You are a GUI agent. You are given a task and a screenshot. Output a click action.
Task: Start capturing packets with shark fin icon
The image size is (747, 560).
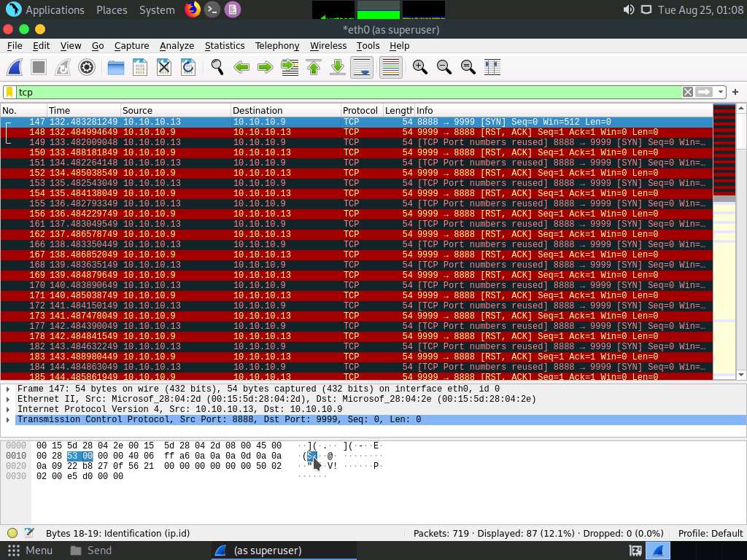coord(15,67)
